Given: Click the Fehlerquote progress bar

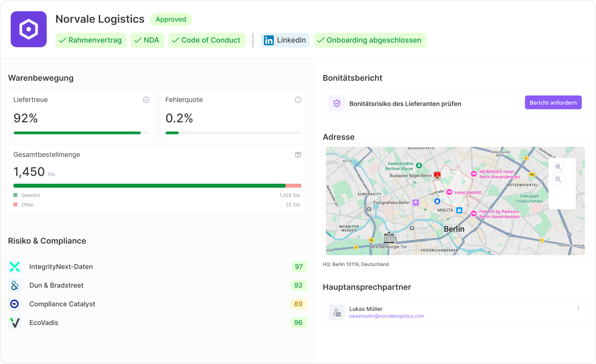Looking at the screenshot, I should (233, 133).
